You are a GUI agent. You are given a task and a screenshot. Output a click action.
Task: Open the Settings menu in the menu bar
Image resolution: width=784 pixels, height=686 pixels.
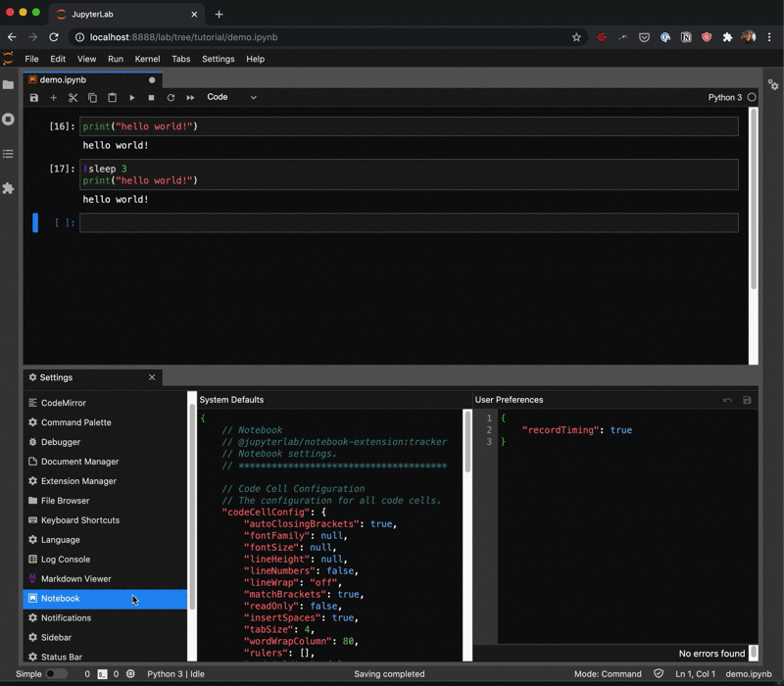click(x=218, y=59)
